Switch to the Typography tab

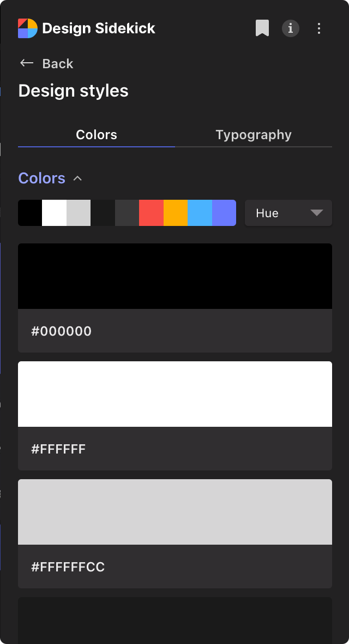[x=253, y=134]
